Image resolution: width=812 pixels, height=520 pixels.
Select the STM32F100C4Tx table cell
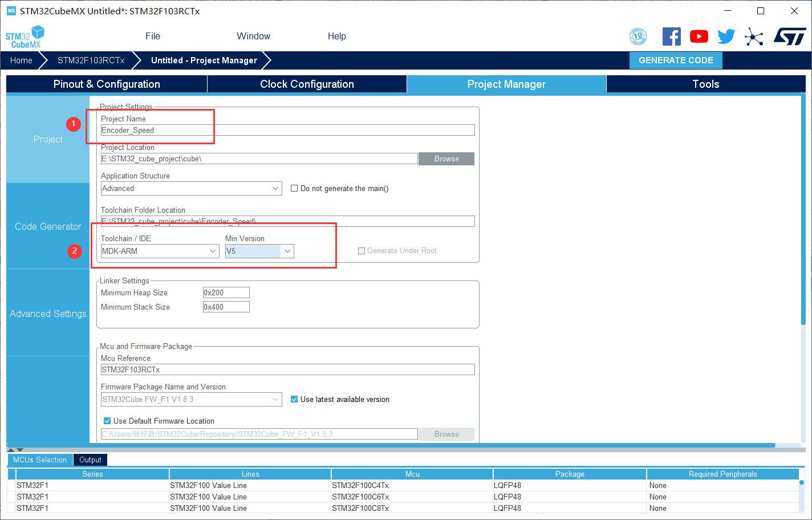click(412, 486)
